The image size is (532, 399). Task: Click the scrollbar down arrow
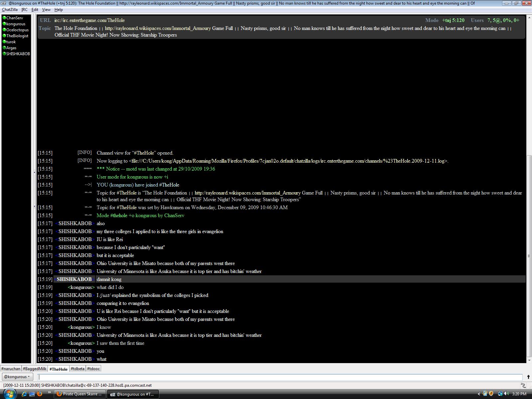(x=529, y=360)
